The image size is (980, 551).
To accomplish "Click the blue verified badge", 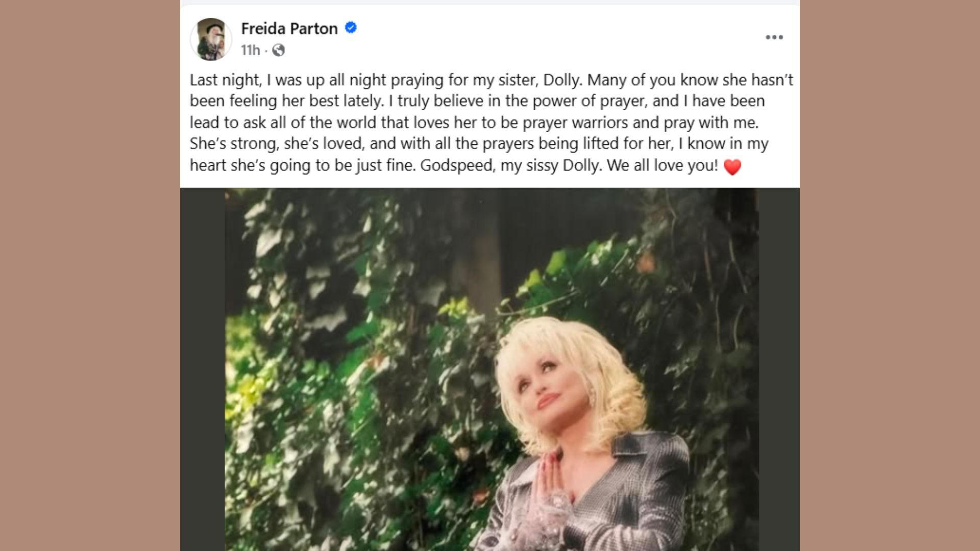I will pyautogui.click(x=351, y=28).
